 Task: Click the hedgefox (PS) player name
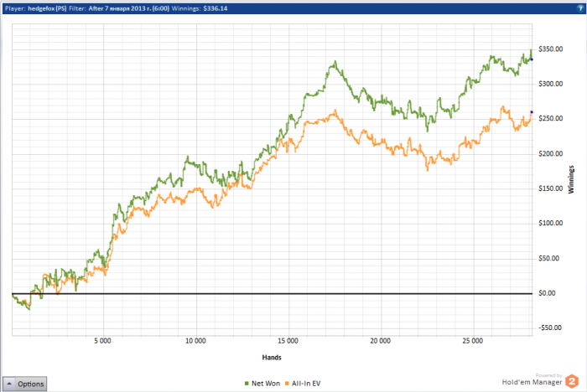coord(47,8)
